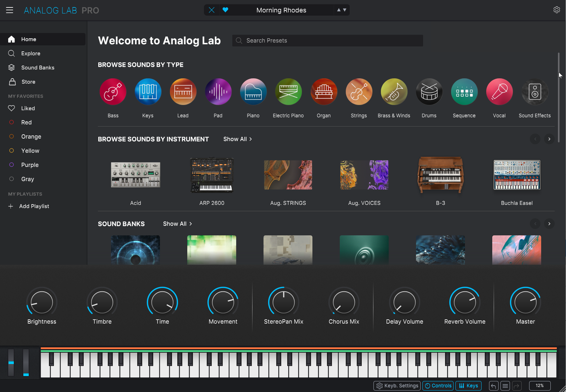Toggle the Keys keyboard button
The height and width of the screenshot is (392, 566).
[x=468, y=386]
